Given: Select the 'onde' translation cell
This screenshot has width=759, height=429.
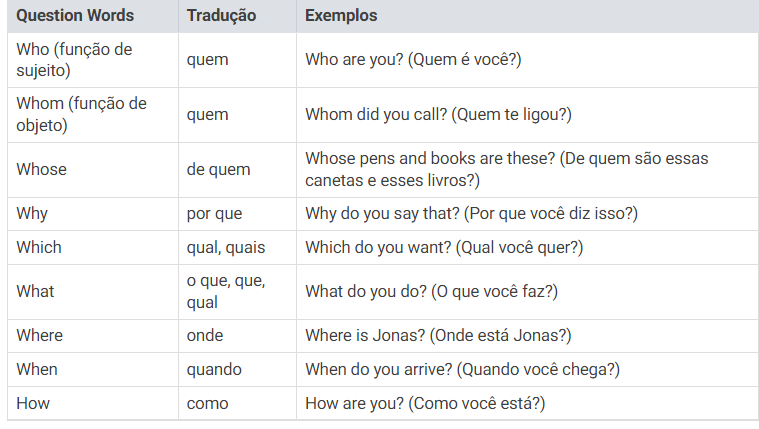Looking at the screenshot, I should [237, 336].
